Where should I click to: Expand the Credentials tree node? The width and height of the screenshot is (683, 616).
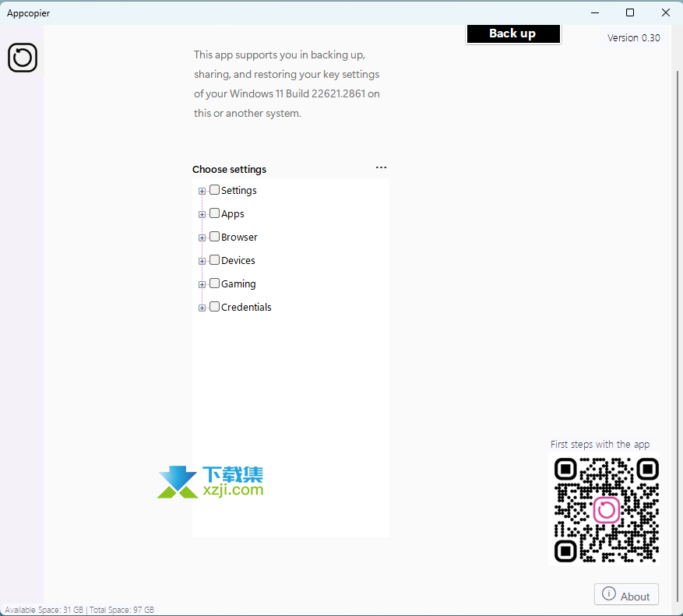point(202,308)
